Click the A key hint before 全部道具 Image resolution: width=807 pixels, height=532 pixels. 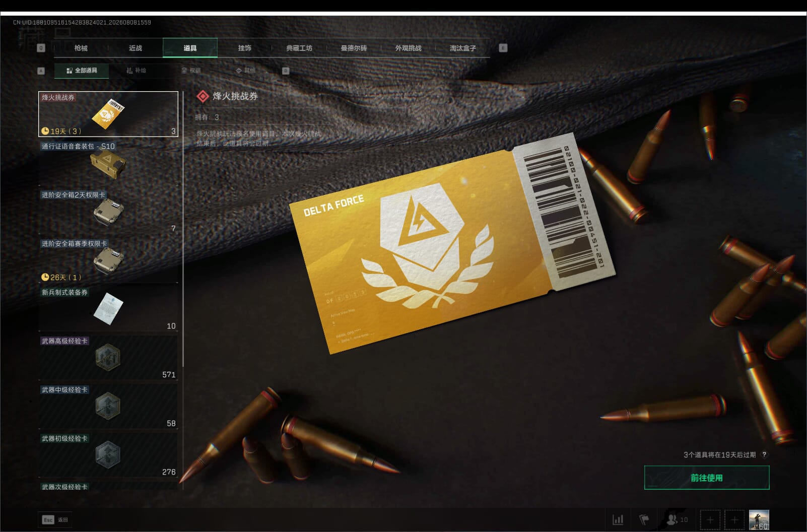click(41, 71)
